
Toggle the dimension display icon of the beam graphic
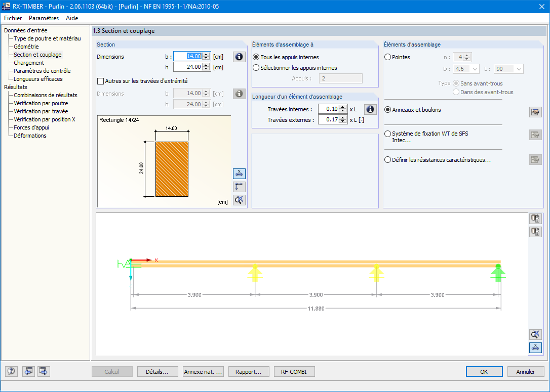(x=535, y=347)
